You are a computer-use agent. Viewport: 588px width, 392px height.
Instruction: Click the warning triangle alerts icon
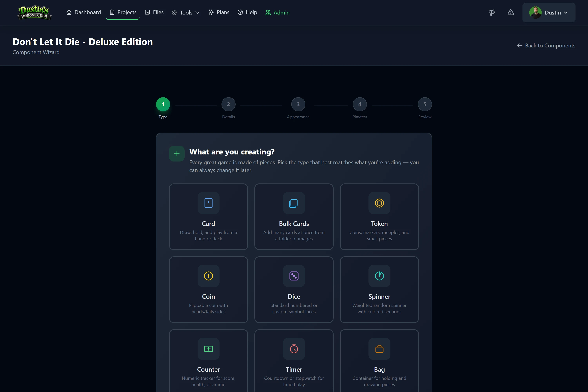(511, 13)
